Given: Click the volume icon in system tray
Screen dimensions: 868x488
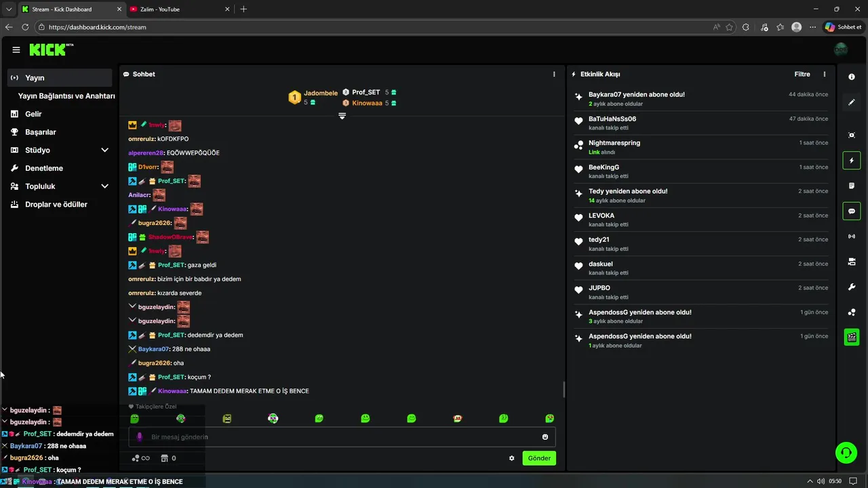Looking at the screenshot, I should pyautogui.click(x=821, y=481).
